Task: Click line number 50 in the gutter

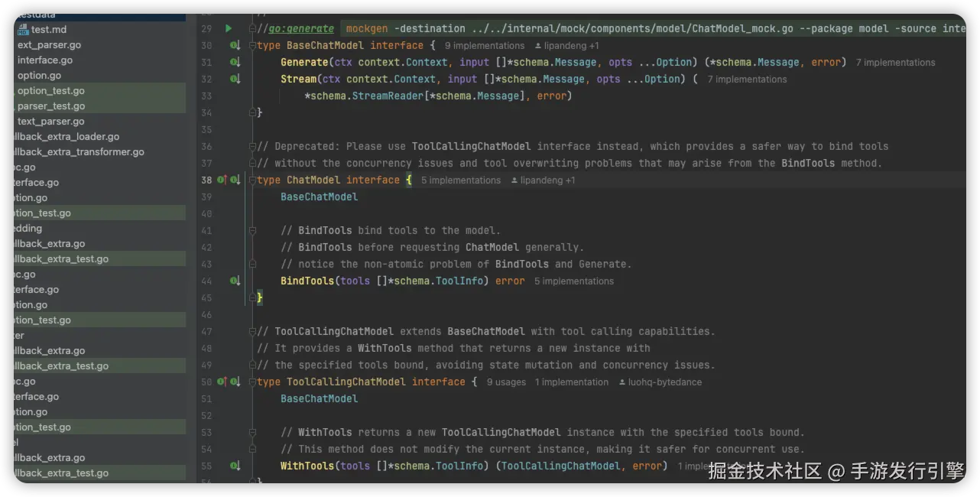Action: coord(206,382)
